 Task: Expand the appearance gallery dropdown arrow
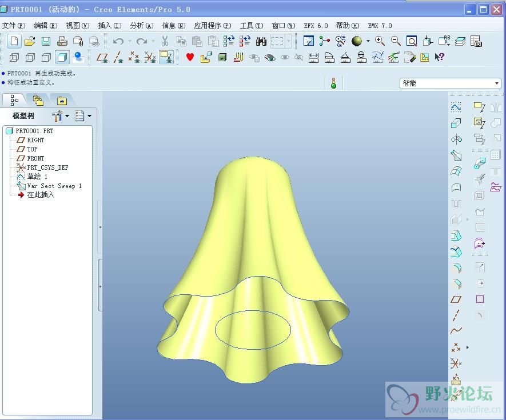coord(368,41)
